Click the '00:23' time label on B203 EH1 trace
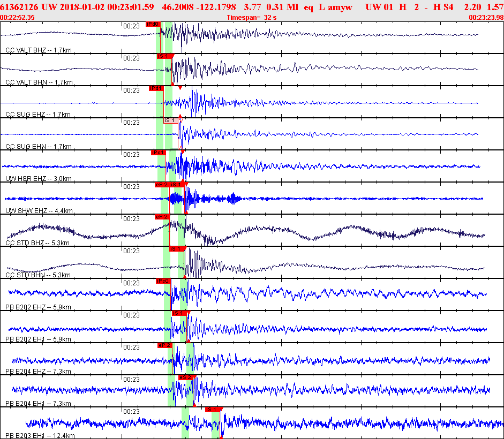Image resolution: width=504 pixels, height=439 pixels. click(131, 412)
